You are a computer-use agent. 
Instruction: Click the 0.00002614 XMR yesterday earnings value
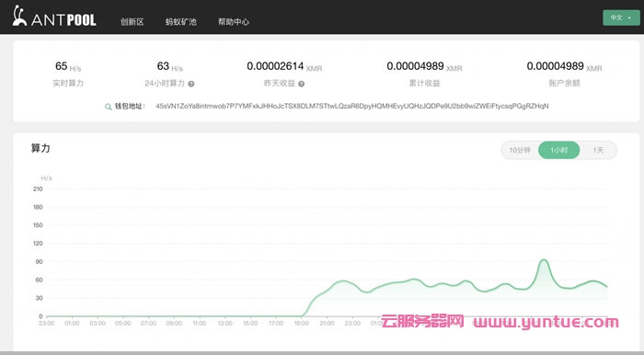point(284,66)
